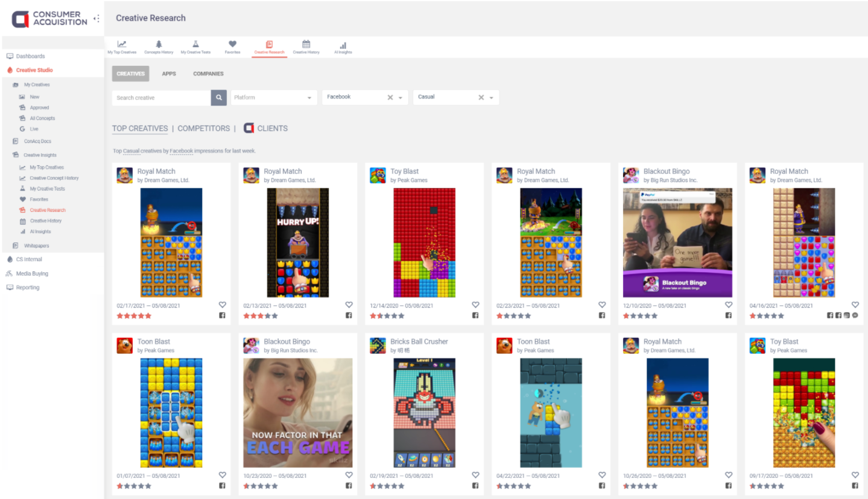Viewport: 868px width, 499px height.
Task: Click Facebook icon on 12/14/2020 Toy Blast card
Action: pos(475,316)
